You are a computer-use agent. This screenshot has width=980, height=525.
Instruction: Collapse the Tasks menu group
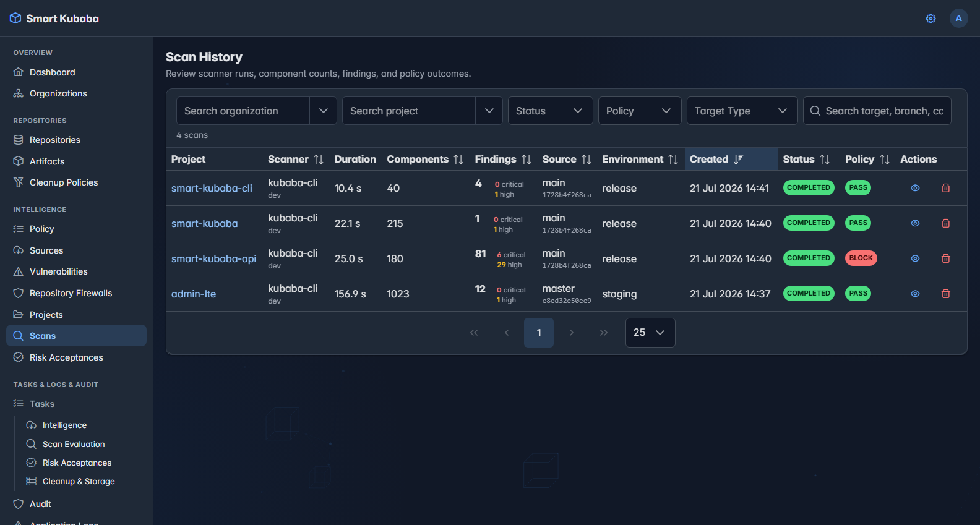(76, 404)
